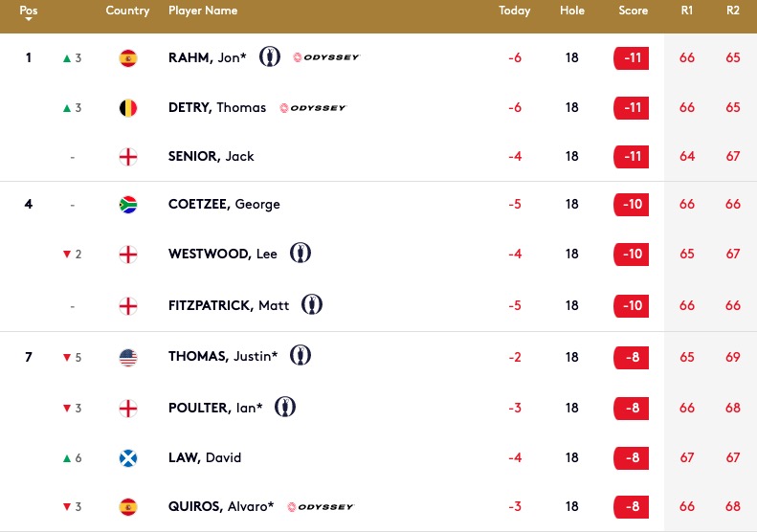
Task: Select POULTER, Ian player name
Action: 216,409
